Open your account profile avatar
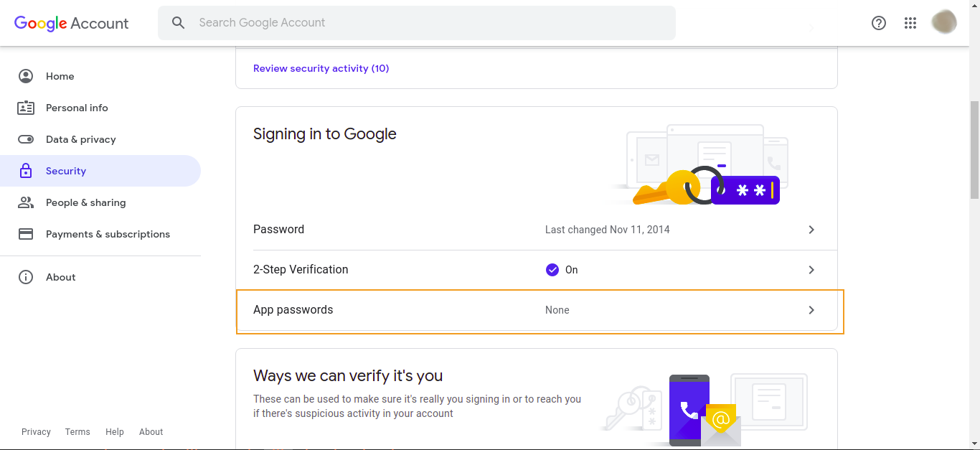 [944, 22]
